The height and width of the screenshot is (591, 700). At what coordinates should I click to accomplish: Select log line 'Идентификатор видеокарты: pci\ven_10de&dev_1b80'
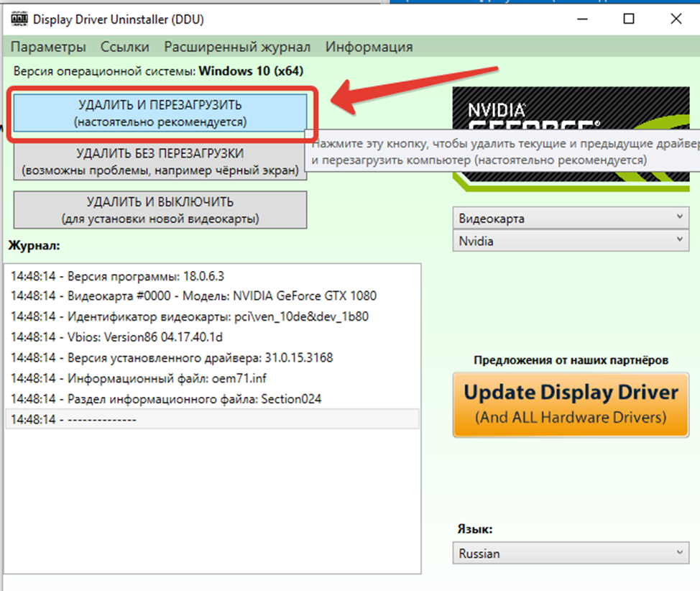point(213,316)
